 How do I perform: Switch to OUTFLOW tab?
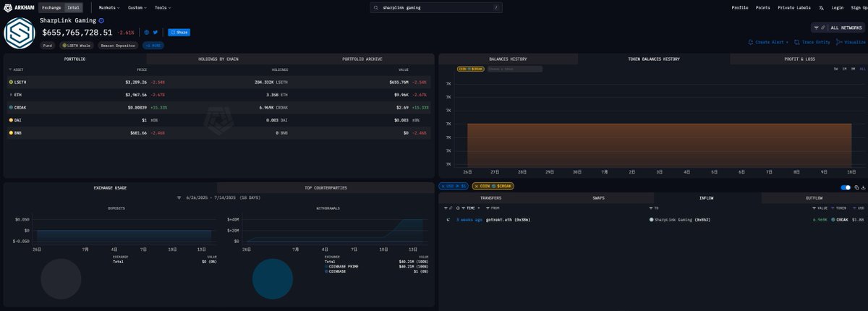(x=814, y=197)
